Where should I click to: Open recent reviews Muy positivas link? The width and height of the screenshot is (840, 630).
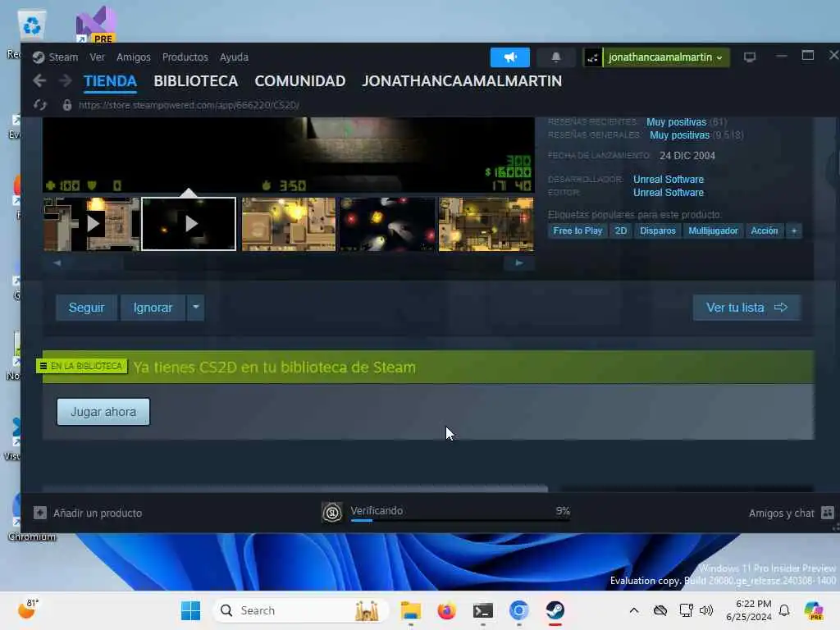[676, 122]
